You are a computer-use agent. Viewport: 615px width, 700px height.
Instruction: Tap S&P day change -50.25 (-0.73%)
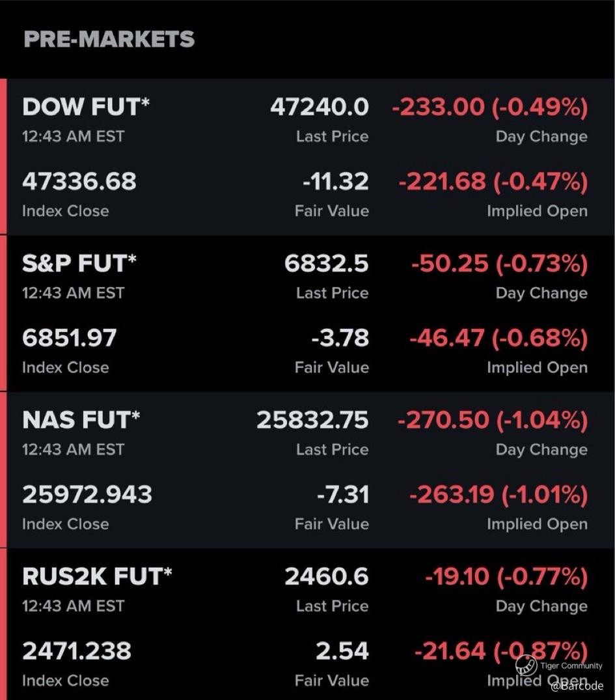coord(499,263)
